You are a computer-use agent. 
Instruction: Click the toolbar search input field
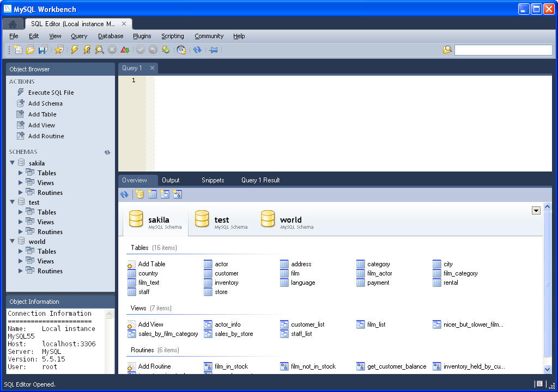point(503,50)
